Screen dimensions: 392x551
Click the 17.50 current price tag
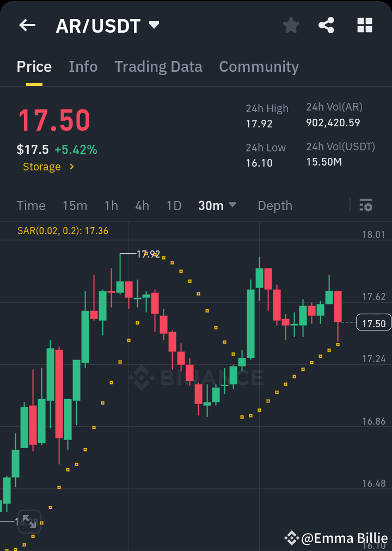[373, 322]
